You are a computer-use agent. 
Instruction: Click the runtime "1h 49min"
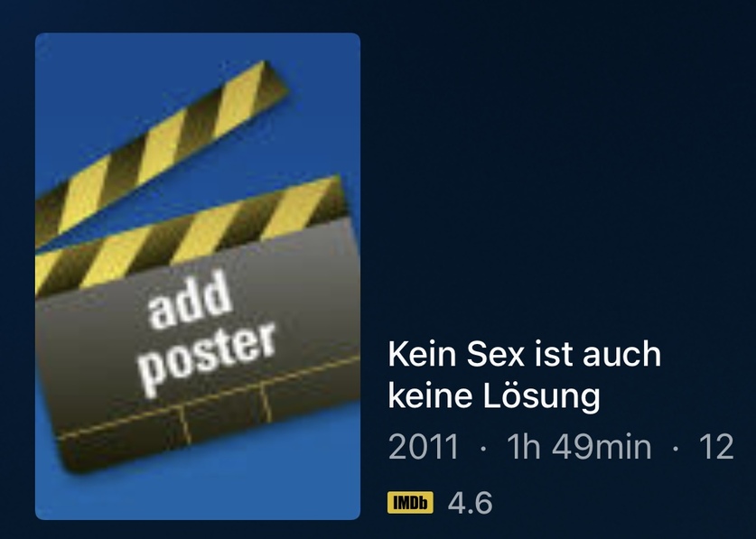pos(579,446)
